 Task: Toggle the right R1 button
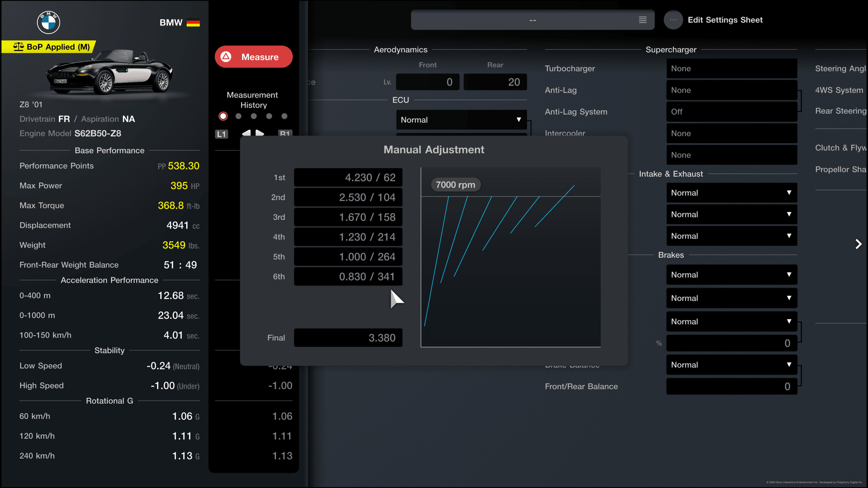(285, 134)
